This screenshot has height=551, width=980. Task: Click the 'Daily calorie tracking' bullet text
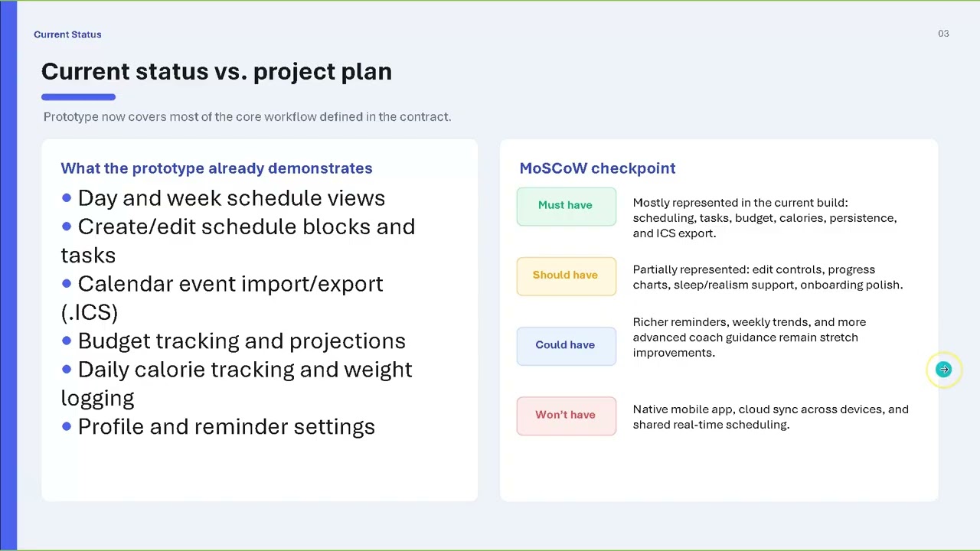(x=237, y=383)
